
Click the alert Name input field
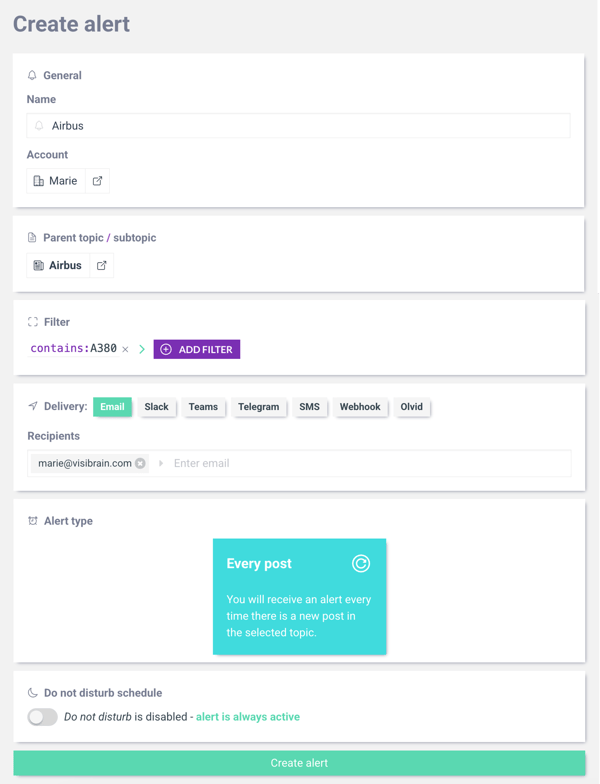point(300,126)
